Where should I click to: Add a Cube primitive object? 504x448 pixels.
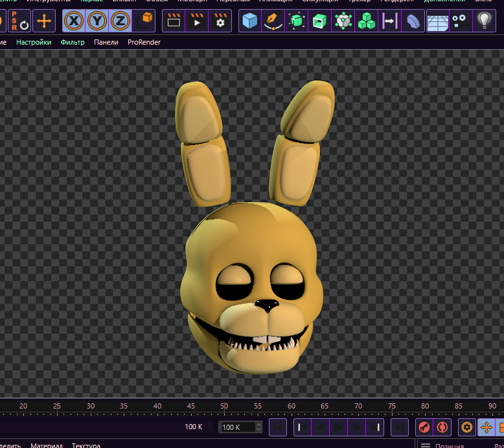(250, 21)
